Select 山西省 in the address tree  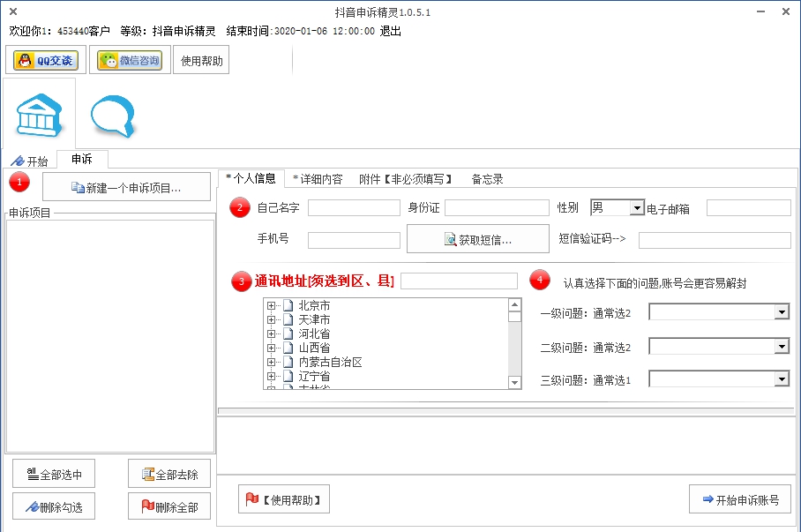(314, 348)
